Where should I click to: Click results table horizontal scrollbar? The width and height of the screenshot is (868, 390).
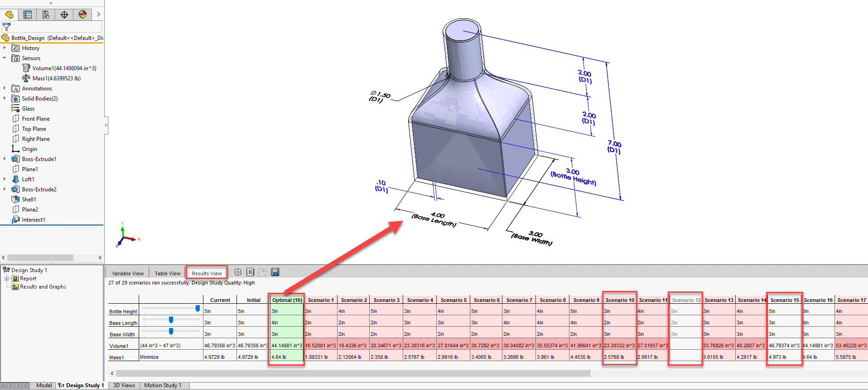(353, 373)
